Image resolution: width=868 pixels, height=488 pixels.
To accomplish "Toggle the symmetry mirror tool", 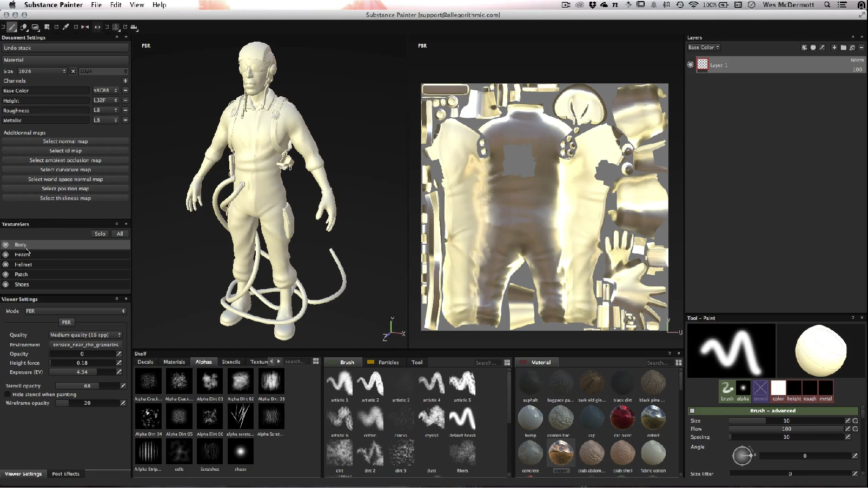I will tap(85, 27).
